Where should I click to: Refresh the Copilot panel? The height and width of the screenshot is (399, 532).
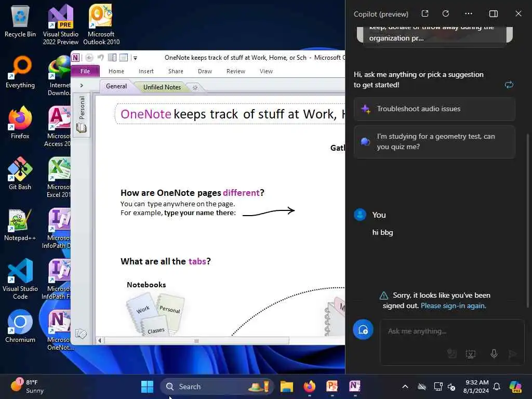pyautogui.click(x=446, y=14)
